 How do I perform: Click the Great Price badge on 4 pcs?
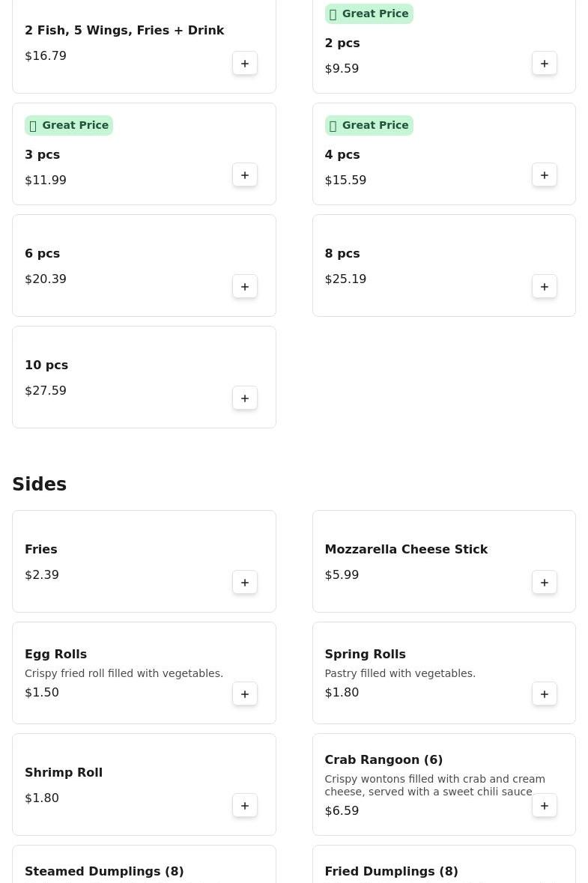click(x=369, y=125)
